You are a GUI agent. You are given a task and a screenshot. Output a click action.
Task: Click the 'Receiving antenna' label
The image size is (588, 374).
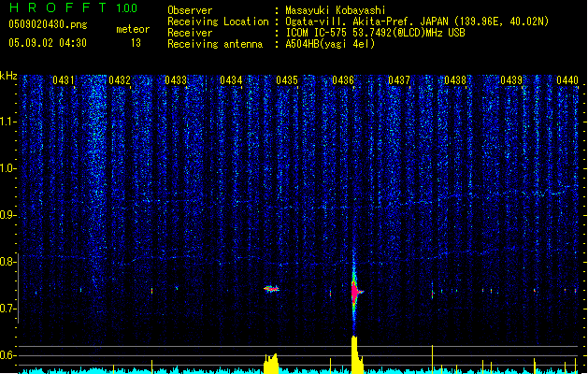pos(215,44)
